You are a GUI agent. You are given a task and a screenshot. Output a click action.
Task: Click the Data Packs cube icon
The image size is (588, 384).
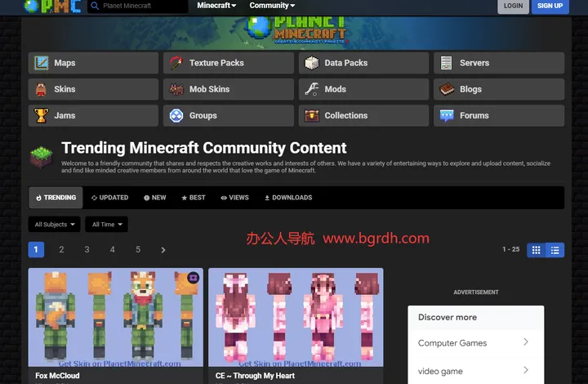pyautogui.click(x=312, y=63)
